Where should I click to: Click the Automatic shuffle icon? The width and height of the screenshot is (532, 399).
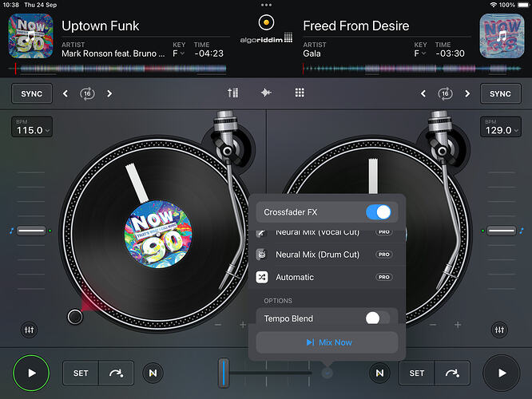click(262, 277)
